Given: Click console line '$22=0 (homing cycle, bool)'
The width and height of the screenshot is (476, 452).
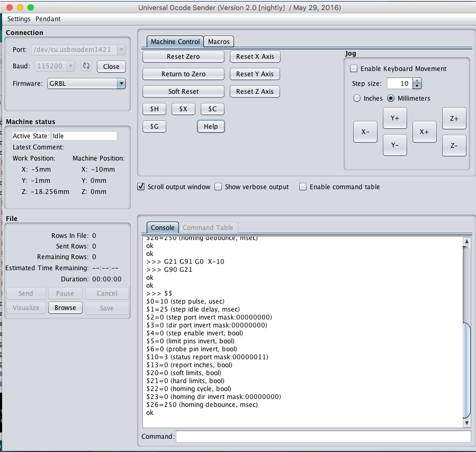Looking at the screenshot, I should (x=189, y=389).
